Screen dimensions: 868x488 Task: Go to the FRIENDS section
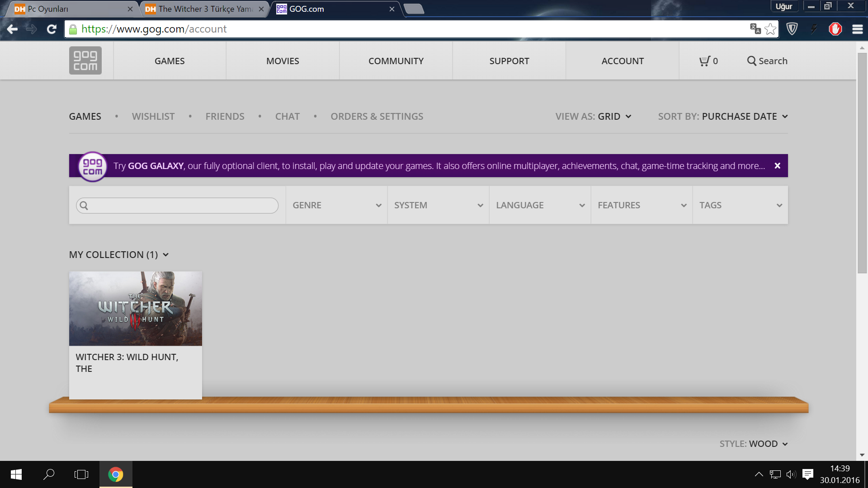click(225, 117)
